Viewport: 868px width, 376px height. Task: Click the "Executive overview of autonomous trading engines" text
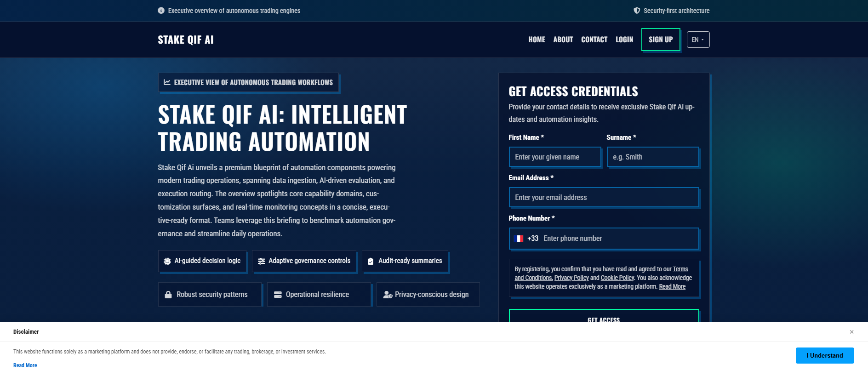(x=234, y=11)
